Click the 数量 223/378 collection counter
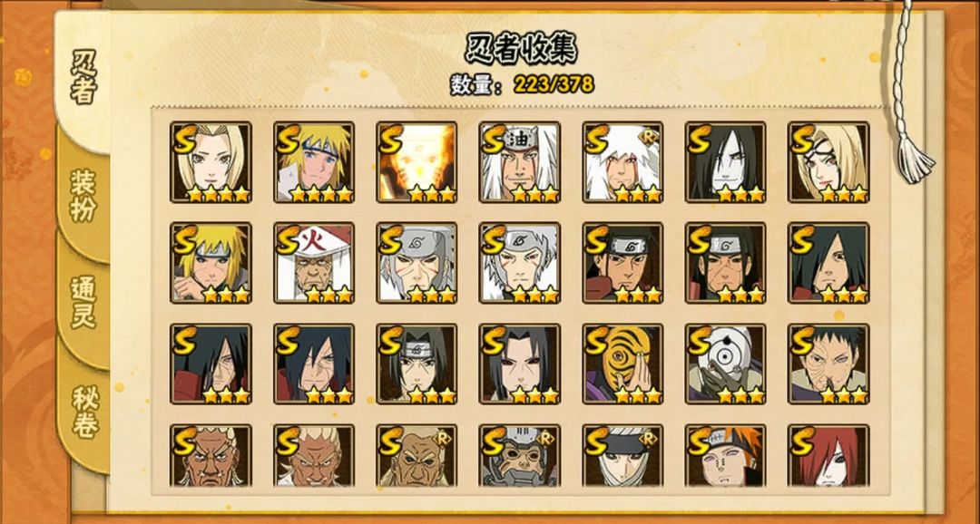The image size is (980, 524). pos(522,83)
